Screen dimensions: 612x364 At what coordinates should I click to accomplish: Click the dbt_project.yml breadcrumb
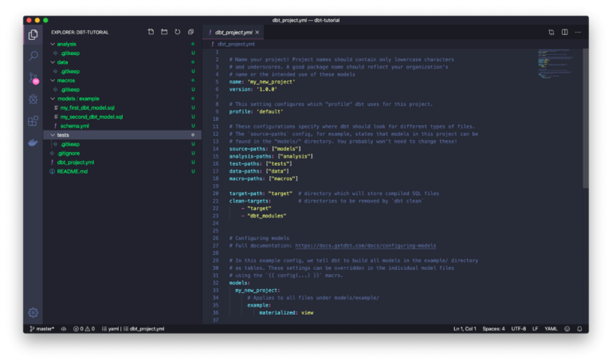click(236, 44)
